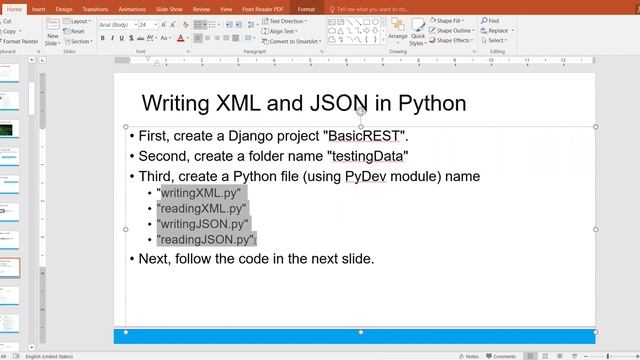Select the triangle shape in gallery
The width and height of the screenshot is (640, 360).
[x=340, y=31]
